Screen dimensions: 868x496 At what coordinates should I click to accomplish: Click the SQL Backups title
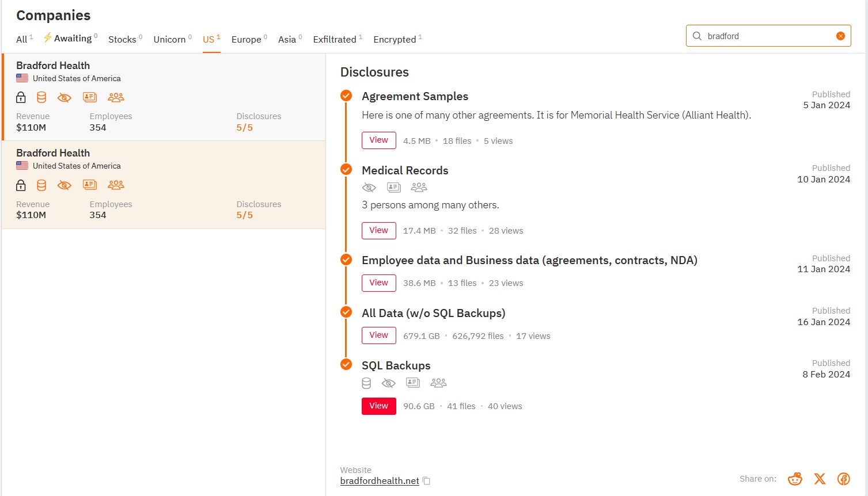click(396, 365)
